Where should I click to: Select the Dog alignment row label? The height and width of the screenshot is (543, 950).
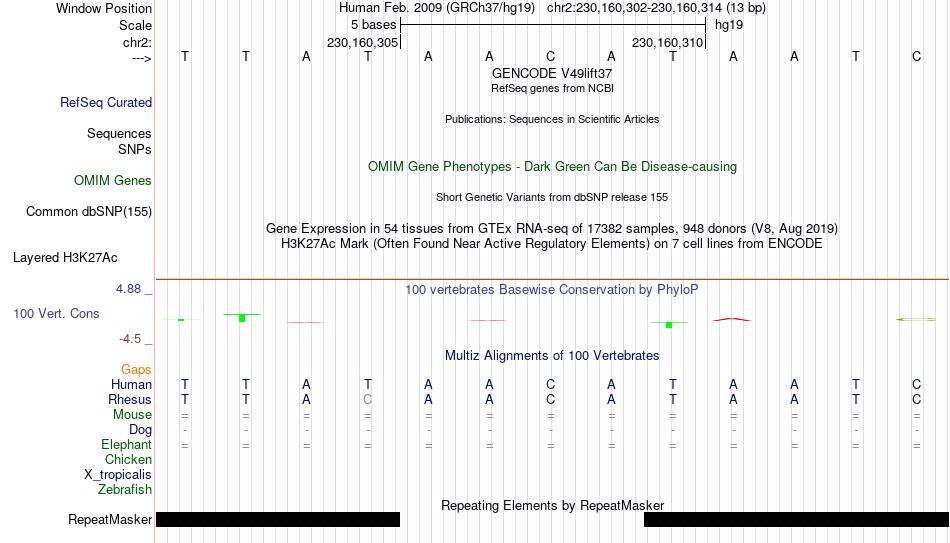141,430
